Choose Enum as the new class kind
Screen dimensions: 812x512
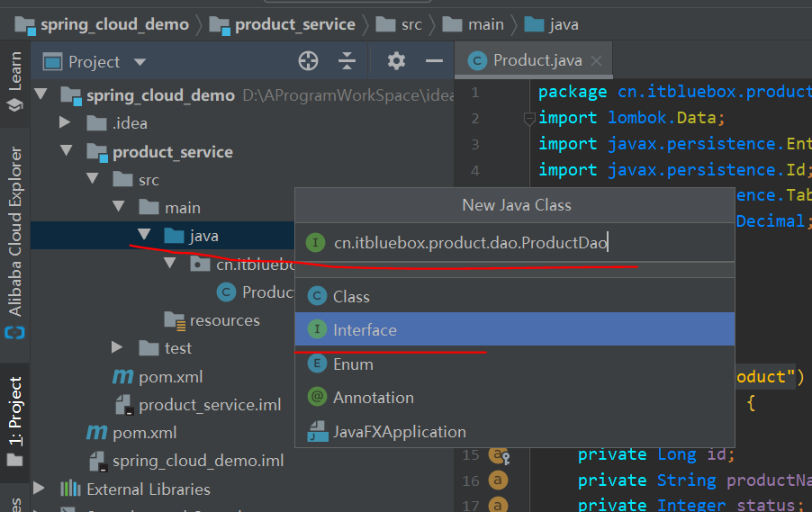pos(353,364)
